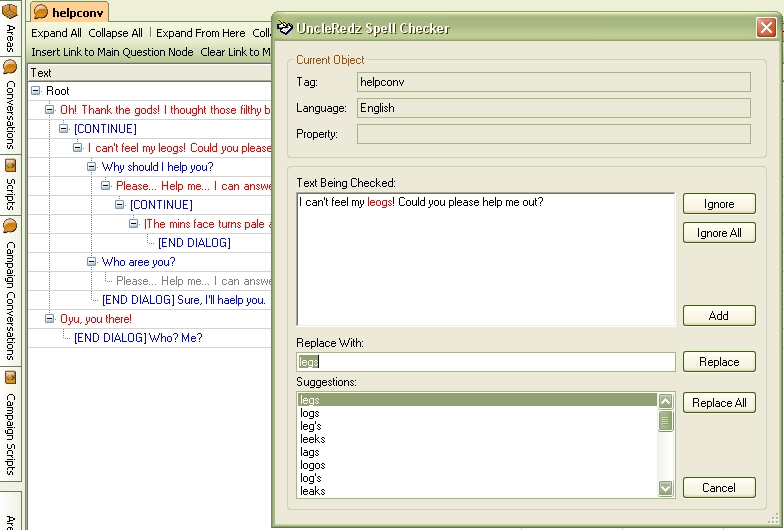
Task: Click the Scripts panel icon in sidebar
Action: pyautogui.click(x=10, y=165)
